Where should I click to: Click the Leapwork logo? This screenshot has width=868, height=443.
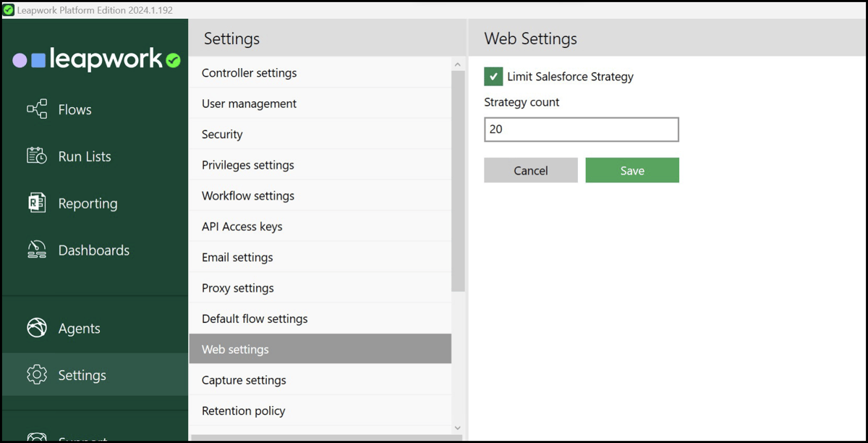87,59
